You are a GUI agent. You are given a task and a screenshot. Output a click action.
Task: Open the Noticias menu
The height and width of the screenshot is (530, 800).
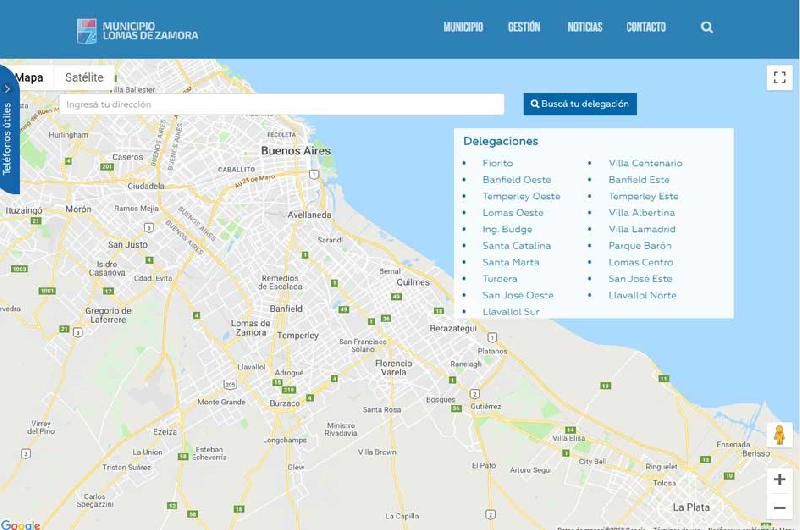pyautogui.click(x=585, y=28)
